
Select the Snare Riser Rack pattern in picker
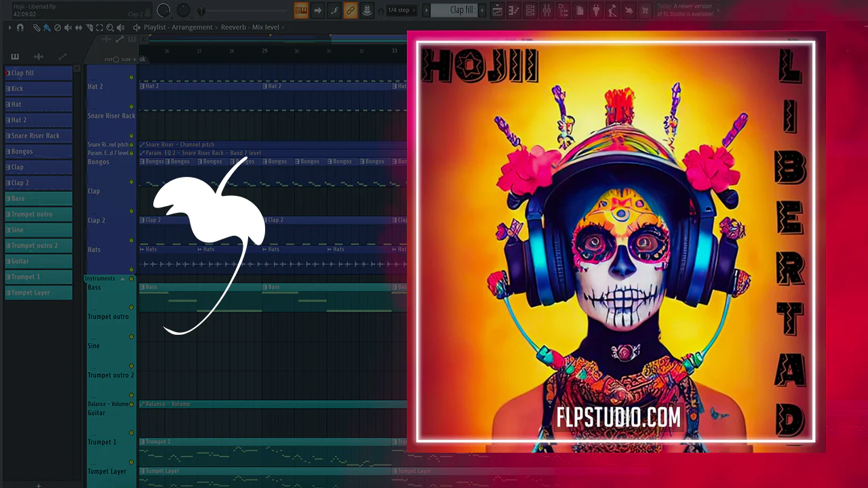39,136
